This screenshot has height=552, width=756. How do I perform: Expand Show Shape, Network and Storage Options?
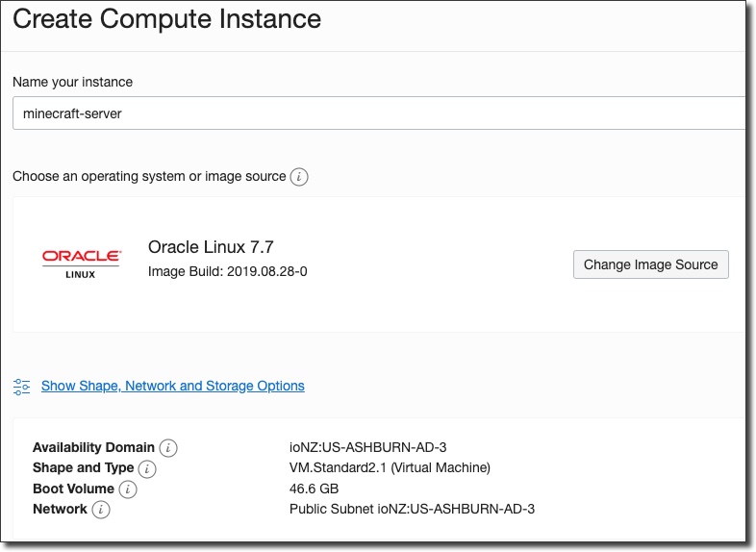[173, 386]
